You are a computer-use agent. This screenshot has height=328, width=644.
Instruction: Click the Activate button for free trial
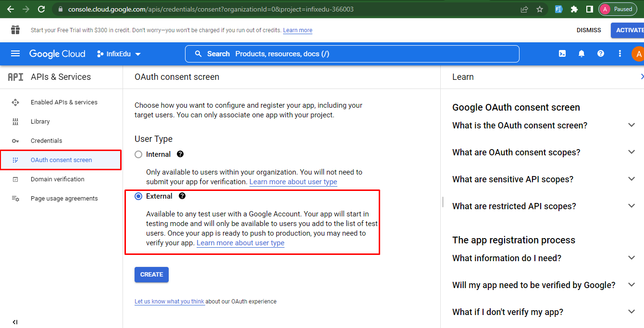pos(628,30)
